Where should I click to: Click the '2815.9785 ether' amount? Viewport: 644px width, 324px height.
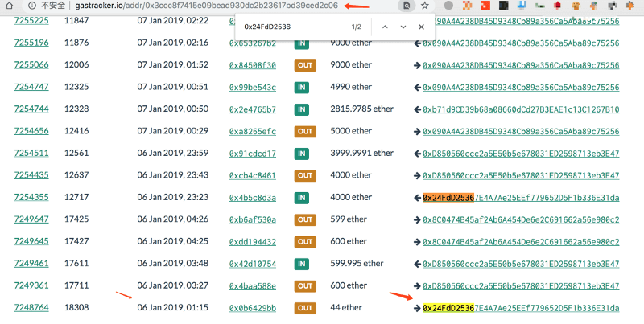361,109
